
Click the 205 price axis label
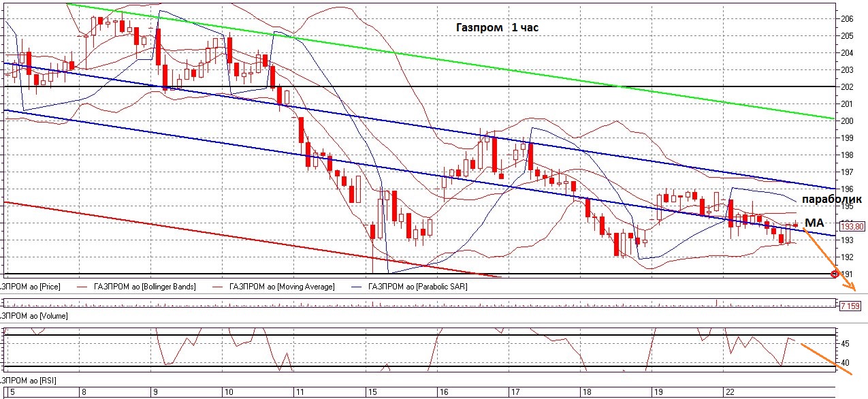pos(847,35)
